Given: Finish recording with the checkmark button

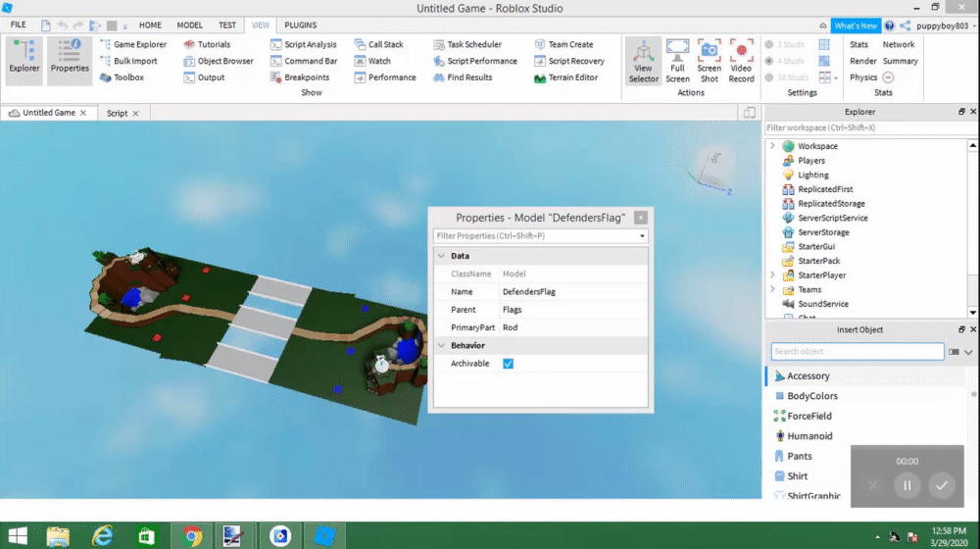Looking at the screenshot, I should (x=941, y=485).
